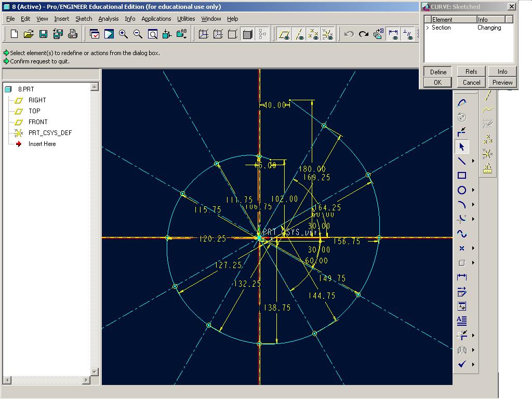Open the Applications menu
Screen dimensions: 532x399
156,19
